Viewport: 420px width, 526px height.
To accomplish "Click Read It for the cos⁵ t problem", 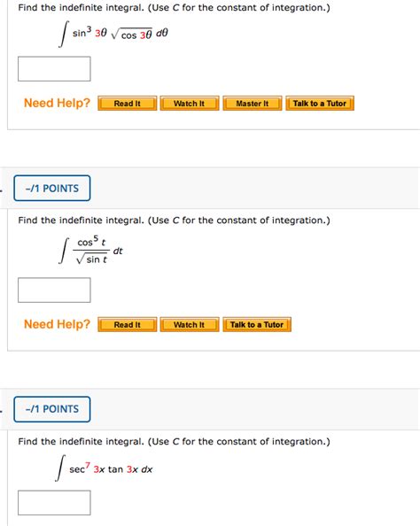I will pos(128,325).
